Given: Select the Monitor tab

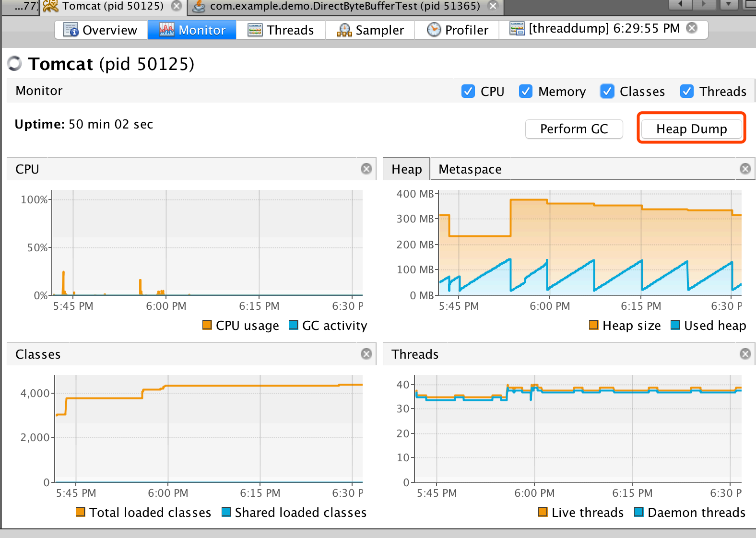Looking at the screenshot, I should 192,30.
